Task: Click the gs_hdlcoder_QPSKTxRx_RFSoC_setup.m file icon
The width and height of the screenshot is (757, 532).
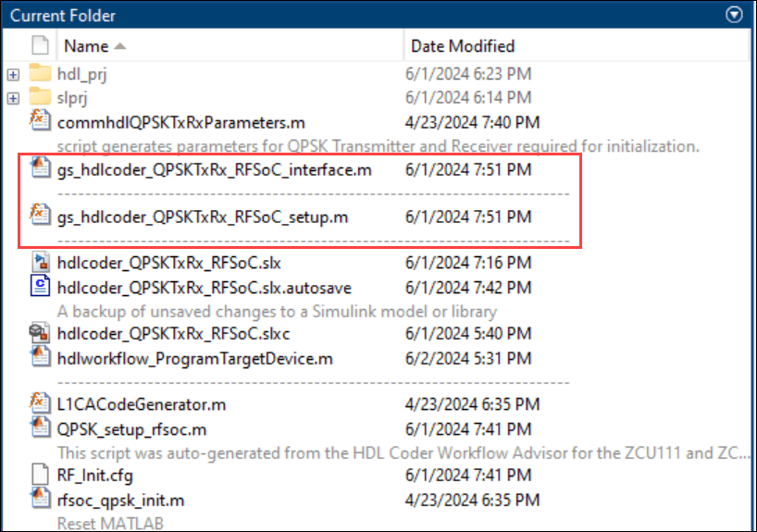Action: pyautogui.click(x=40, y=217)
